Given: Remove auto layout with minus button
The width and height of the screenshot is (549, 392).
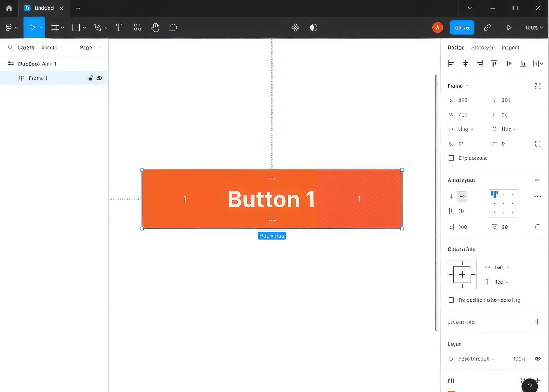Looking at the screenshot, I should click(537, 180).
